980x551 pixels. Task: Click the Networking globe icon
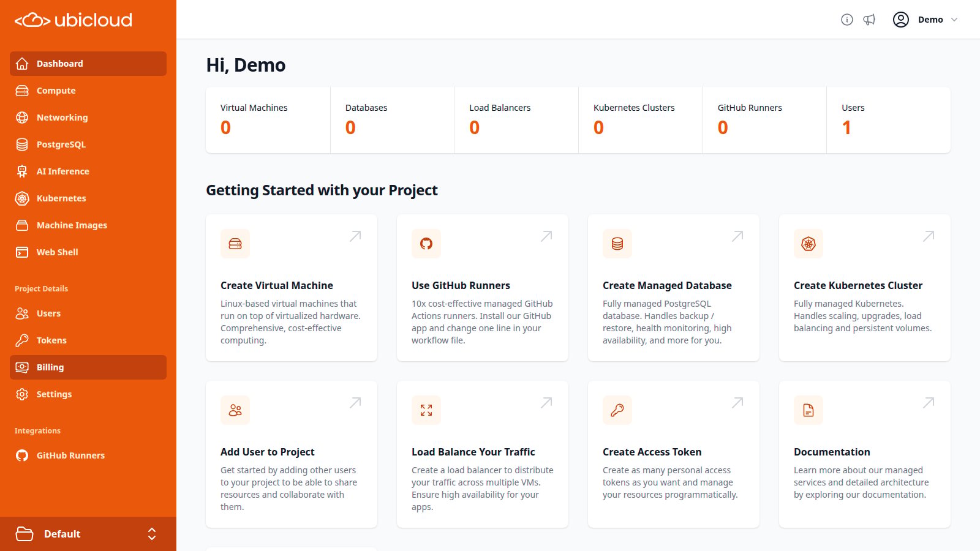[x=22, y=118]
